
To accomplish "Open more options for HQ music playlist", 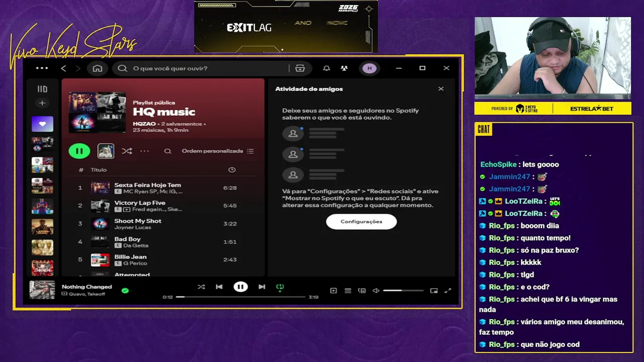I will pos(144,151).
